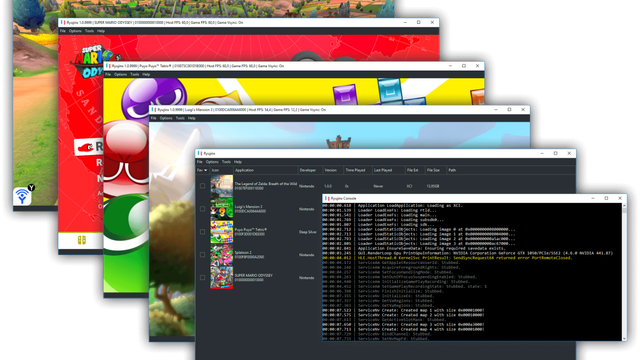Open File menu in Luigi's Mansion 3 window
The width and height of the screenshot is (640, 360).
coord(153,118)
